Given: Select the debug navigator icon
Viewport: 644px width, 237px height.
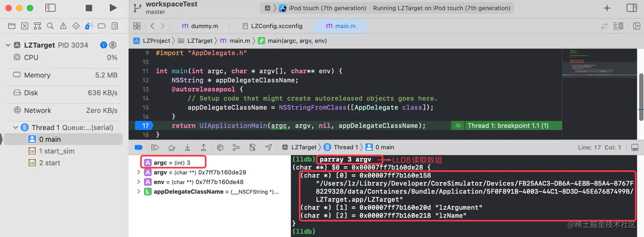Looking at the screenshot, I should pos(89,26).
